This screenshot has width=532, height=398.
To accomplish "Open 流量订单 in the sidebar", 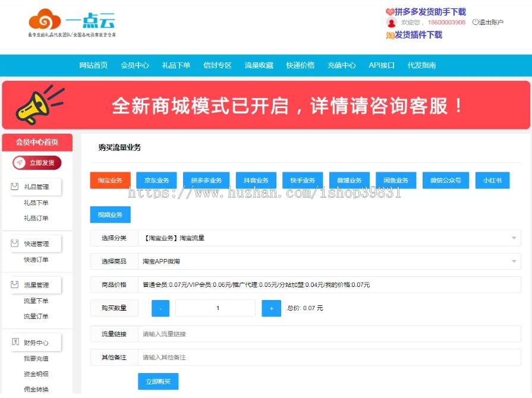I will pyautogui.click(x=36, y=316).
